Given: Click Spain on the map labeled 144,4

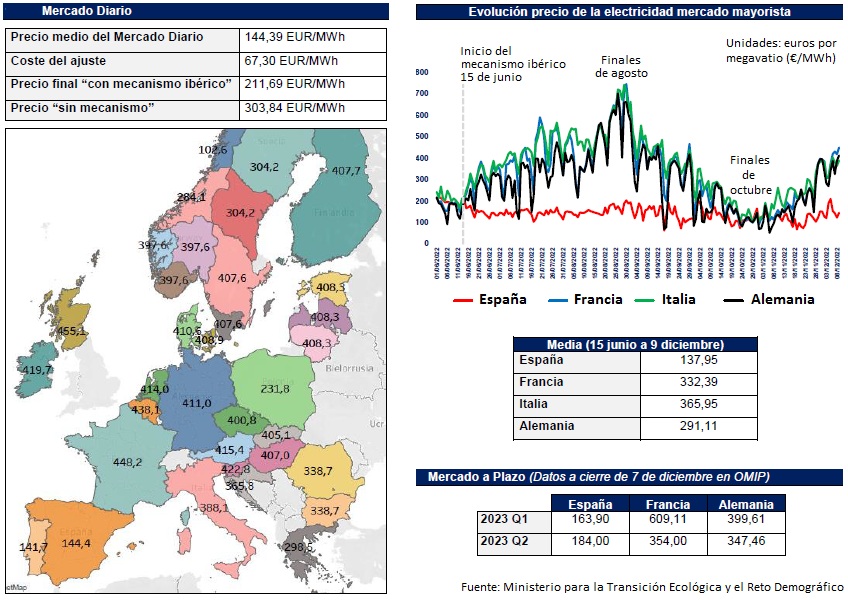Looking at the screenshot, I should (77, 544).
